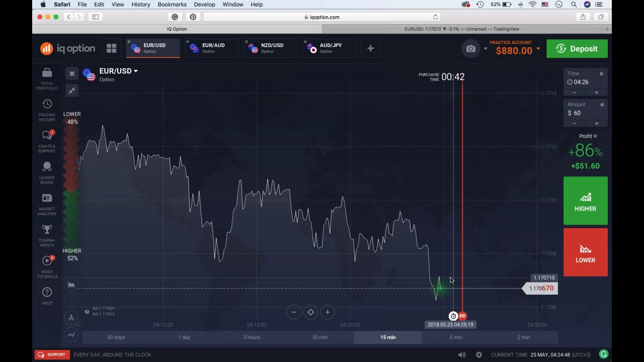Viewport: 644px width, 362px height.
Task: Collapse chart with the diagonal arrows icon
Action: tap(72, 90)
